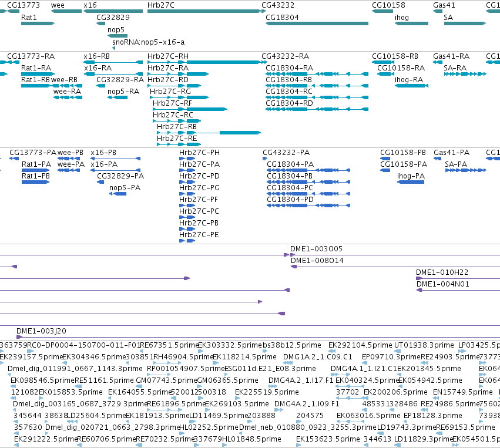Select EST bs38b12.5prime
This screenshot has height=448, width=500.
click(292, 345)
